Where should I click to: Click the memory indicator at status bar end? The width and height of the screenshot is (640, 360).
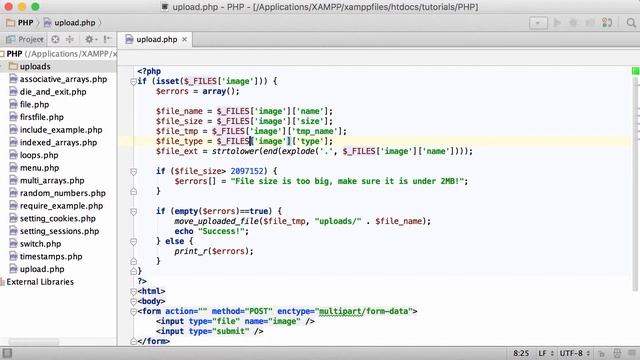pyautogui.click(x=632, y=353)
